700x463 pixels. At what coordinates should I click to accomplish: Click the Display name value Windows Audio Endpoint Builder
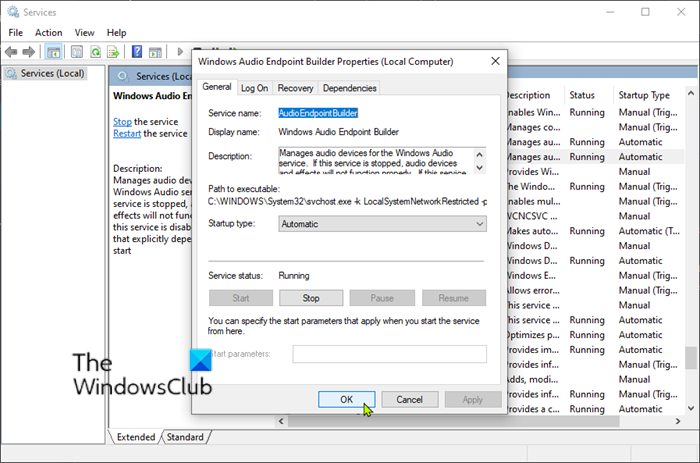point(338,132)
